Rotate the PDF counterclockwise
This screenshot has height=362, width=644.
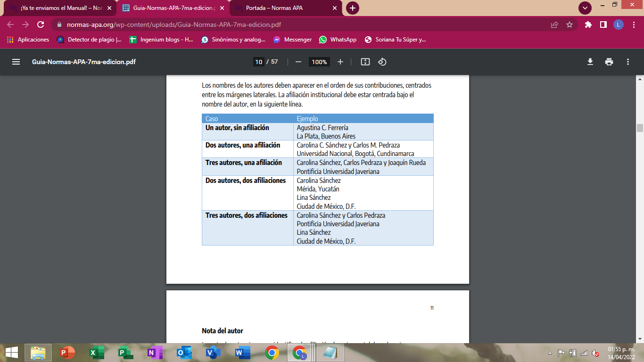click(x=382, y=62)
